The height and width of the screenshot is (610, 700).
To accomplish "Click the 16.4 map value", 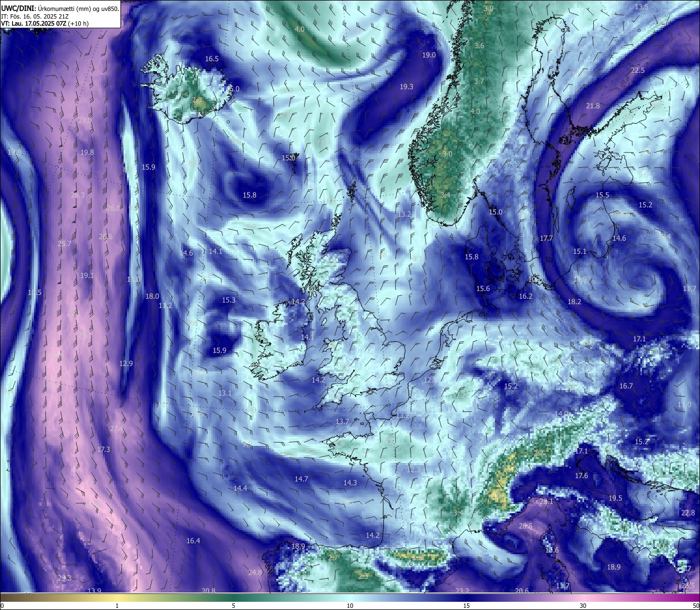I will pyautogui.click(x=193, y=541).
